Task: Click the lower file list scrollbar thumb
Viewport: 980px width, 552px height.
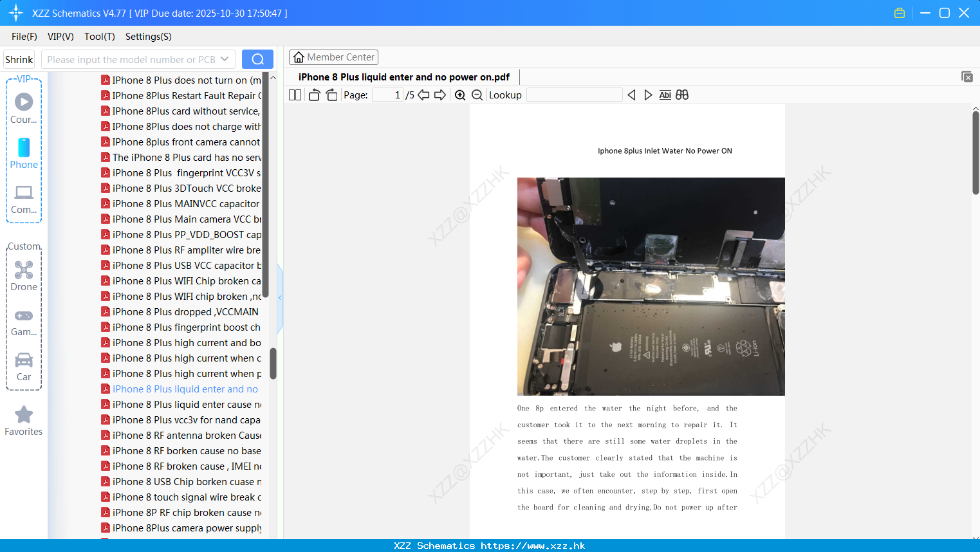Action: tap(273, 363)
